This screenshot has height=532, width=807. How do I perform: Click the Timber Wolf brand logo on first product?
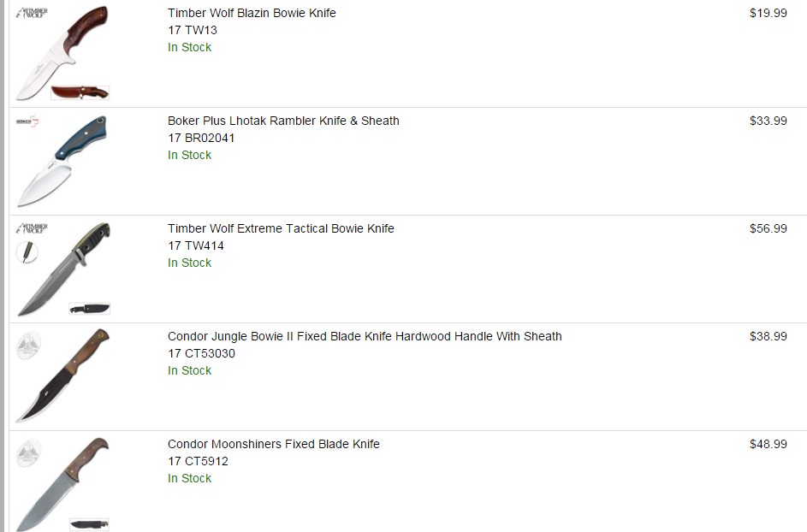tap(32, 12)
